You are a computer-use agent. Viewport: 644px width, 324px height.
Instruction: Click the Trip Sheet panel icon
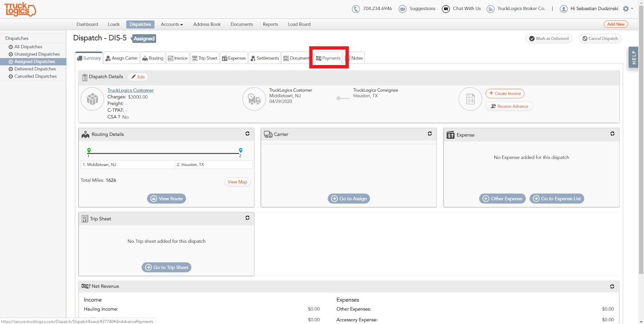[x=85, y=219]
